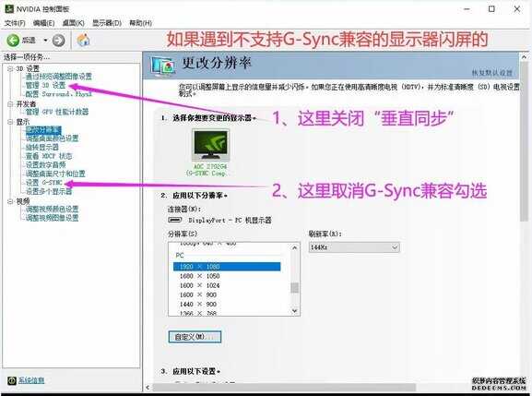Click the bottom horizontal scrollbar thumb
Screen dimensions: 532x396
(284, 387)
